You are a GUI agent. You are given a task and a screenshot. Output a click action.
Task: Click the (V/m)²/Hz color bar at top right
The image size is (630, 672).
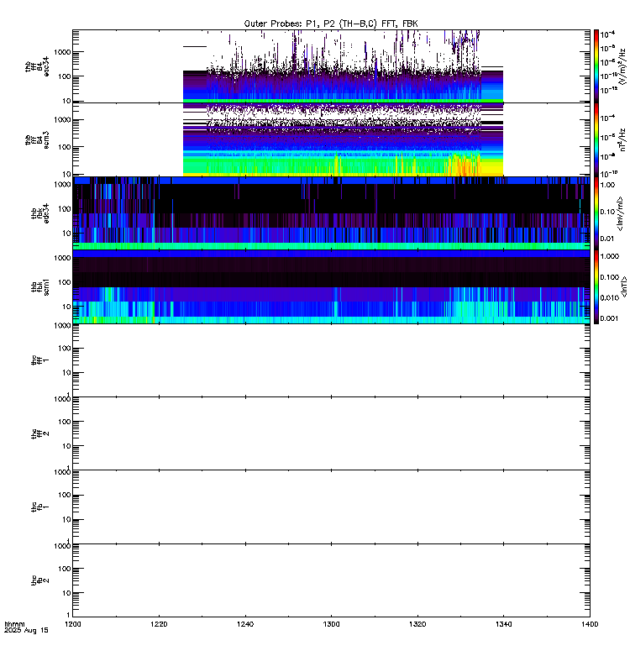596,66
